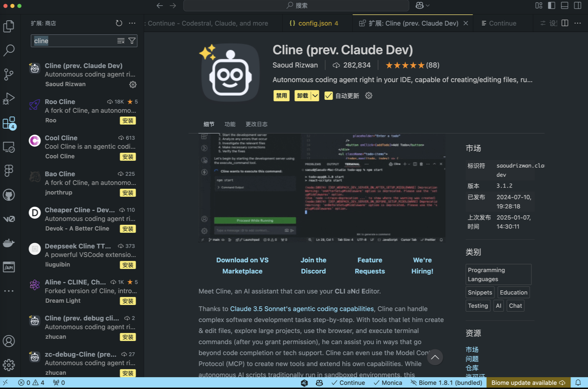Open the Copilot menu in title bar
The image size is (588, 389).
coord(422,6)
